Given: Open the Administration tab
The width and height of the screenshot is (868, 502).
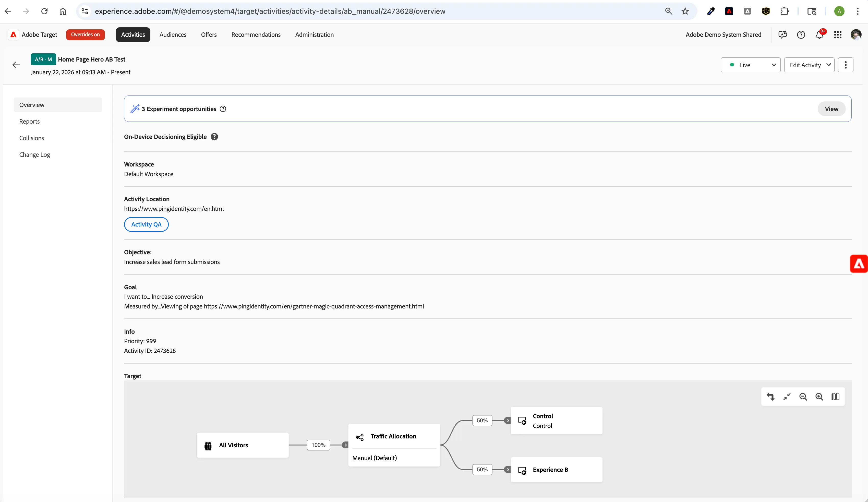Looking at the screenshot, I should coord(315,35).
